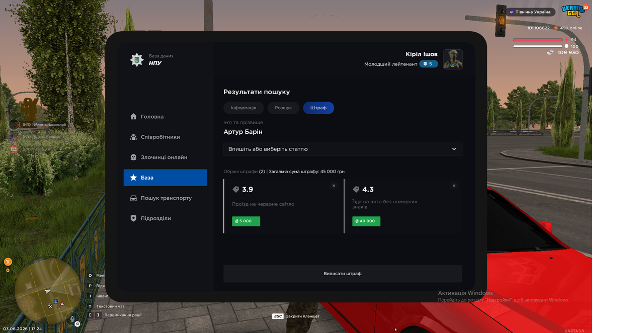The image size is (644, 333).
Task: Click the rank badge showing 5
Action: 429,64
